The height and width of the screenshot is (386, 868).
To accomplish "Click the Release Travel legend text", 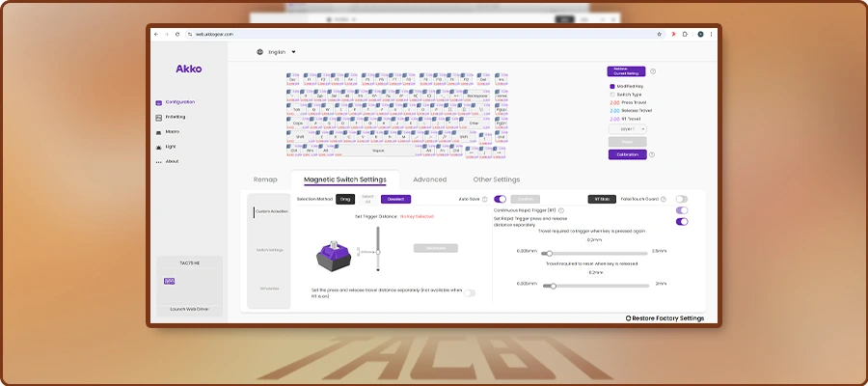I will tap(637, 111).
